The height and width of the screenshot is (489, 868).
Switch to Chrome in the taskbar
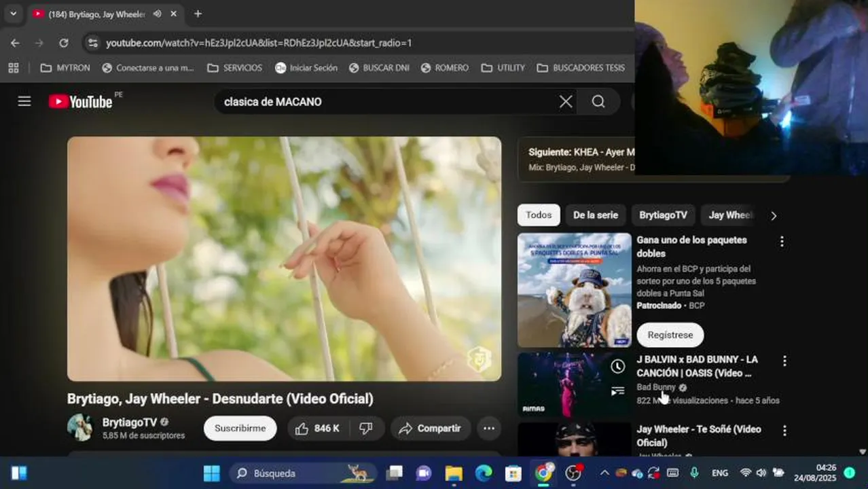tap(543, 473)
